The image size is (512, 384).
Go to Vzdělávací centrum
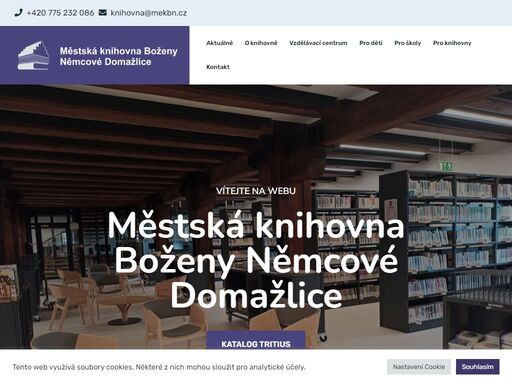[318, 43]
